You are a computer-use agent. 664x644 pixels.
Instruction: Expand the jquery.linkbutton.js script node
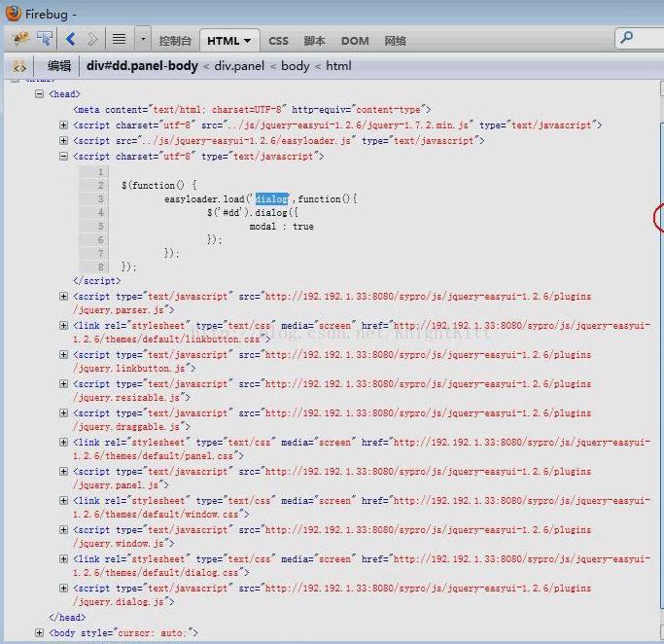point(63,355)
